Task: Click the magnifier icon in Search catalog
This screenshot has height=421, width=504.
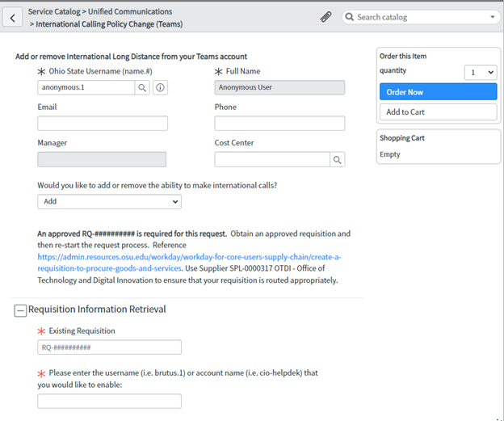Action: point(350,17)
